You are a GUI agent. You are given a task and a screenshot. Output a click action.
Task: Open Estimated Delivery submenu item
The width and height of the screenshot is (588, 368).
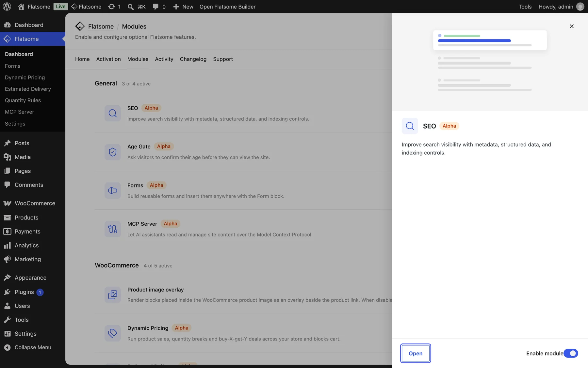tap(28, 89)
